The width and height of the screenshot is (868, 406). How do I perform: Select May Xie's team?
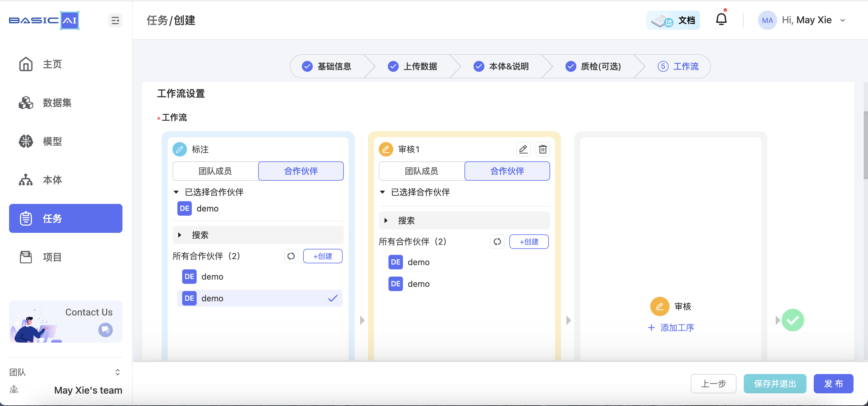[88, 390]
